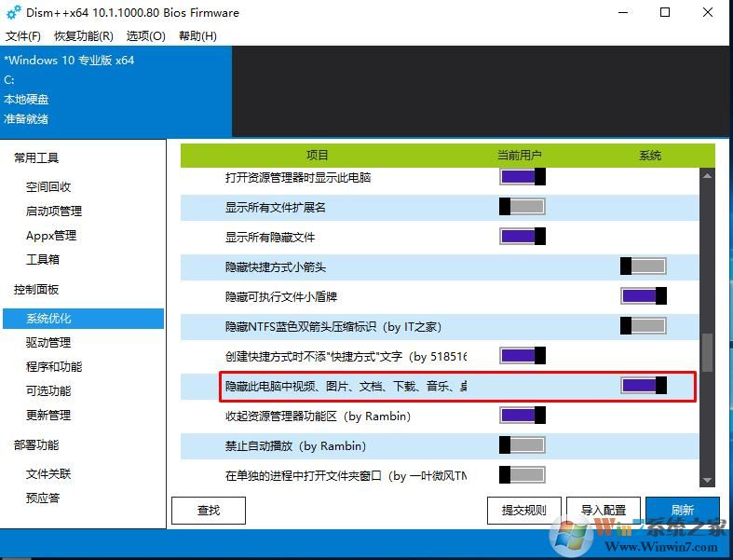Open the 文件(F) menu

23,36
